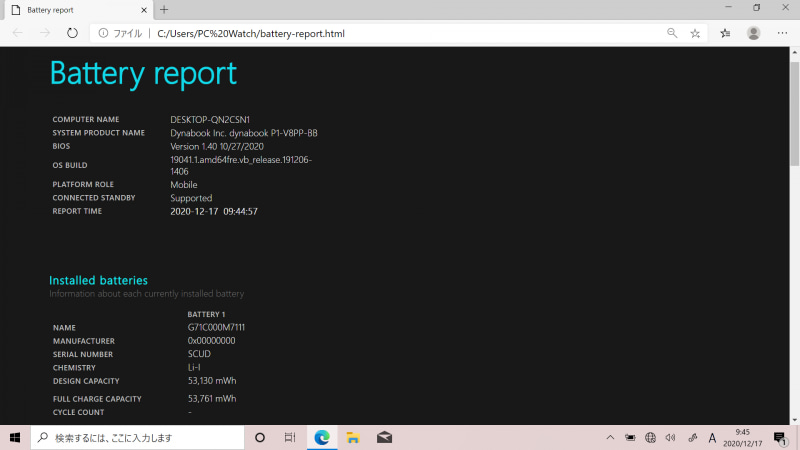Close the Battery report tab

144,10
